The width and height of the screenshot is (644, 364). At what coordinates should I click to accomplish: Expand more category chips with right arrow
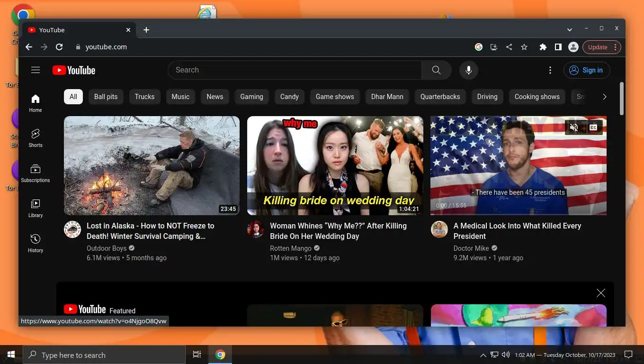[604, 97]
